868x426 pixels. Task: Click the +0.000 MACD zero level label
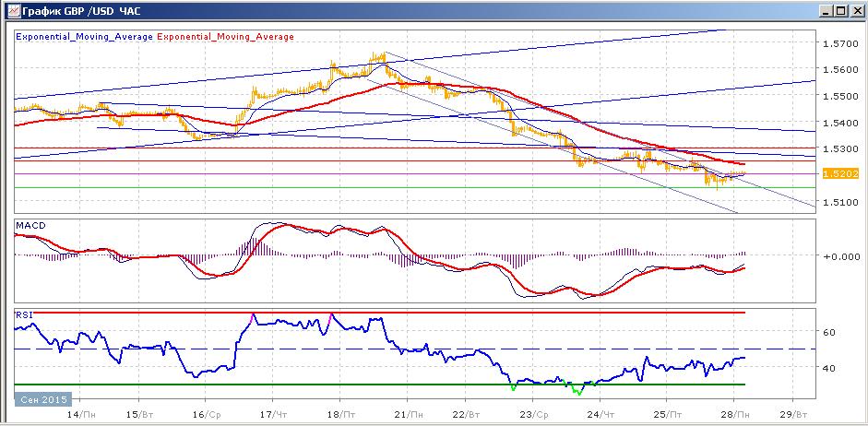(838, 255)
